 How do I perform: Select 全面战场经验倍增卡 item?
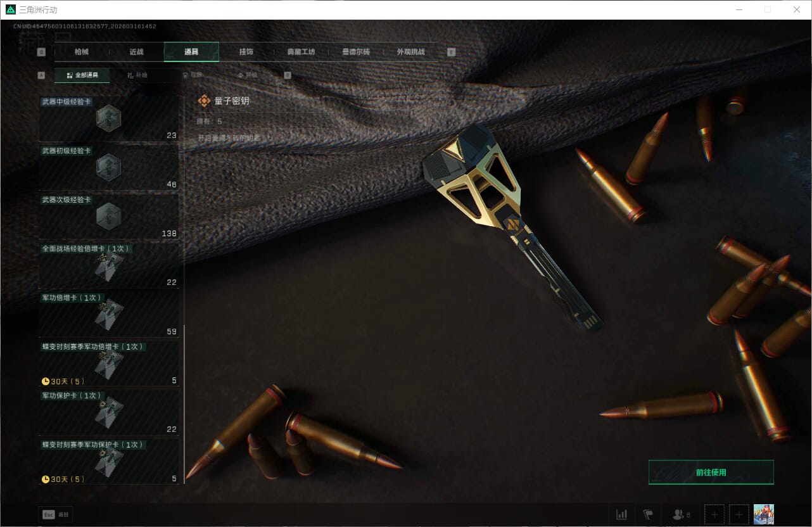pyautogui.click(x=109, y=265)
